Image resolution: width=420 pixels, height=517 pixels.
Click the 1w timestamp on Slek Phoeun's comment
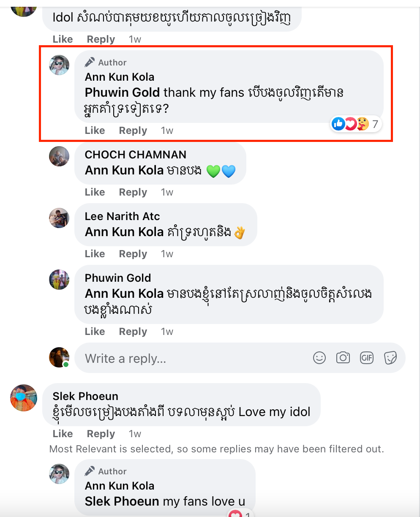coord(135,434)
